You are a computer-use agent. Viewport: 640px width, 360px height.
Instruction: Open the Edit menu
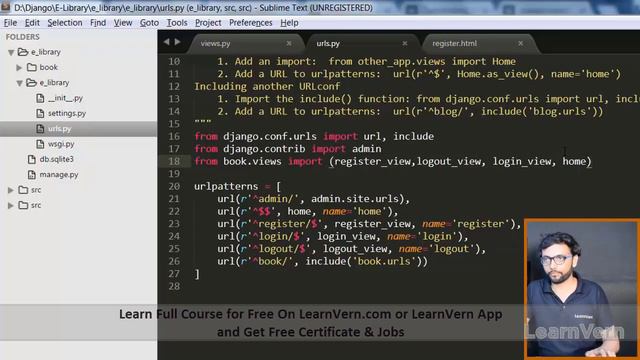[x=32, y=23]
